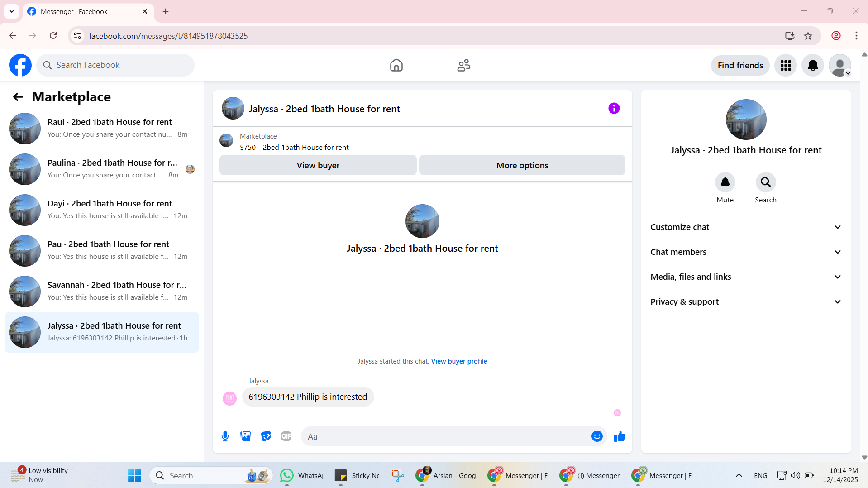
Task: Expand Chat members section
Action: 746,252
